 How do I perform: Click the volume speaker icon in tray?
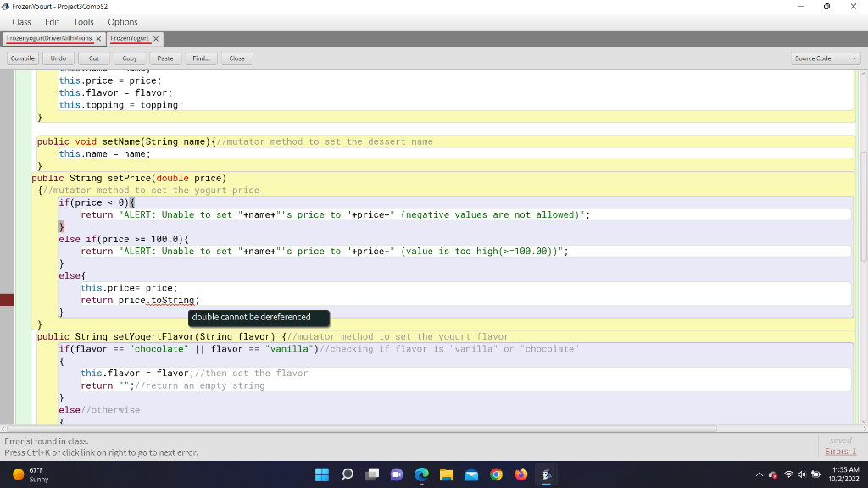click(803, 474)
